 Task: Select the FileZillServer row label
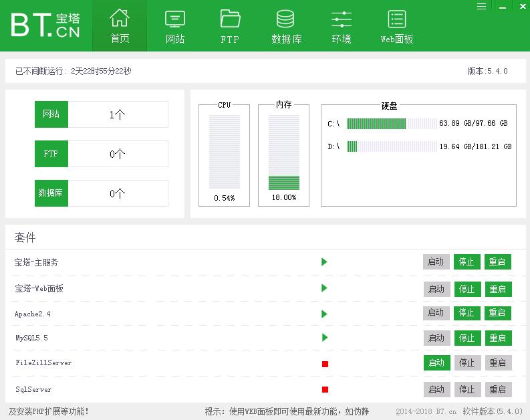point(43,363)
